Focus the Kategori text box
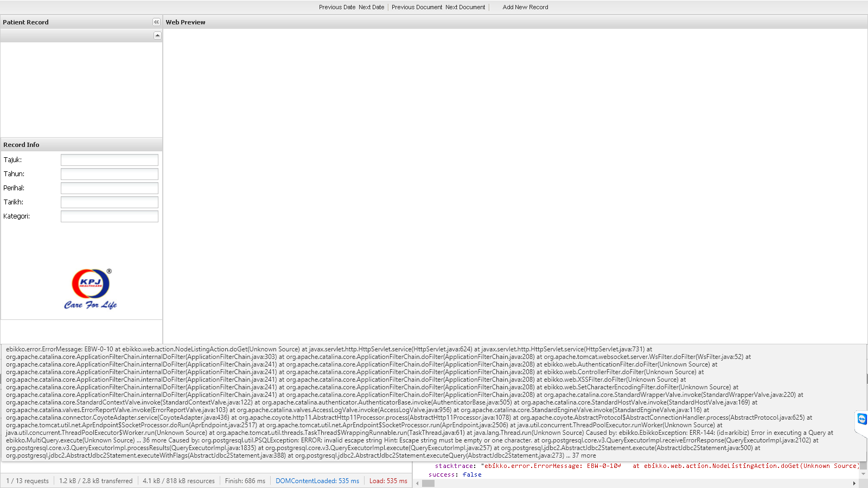This screenshot has height=488, width=868. coord(109,216)
